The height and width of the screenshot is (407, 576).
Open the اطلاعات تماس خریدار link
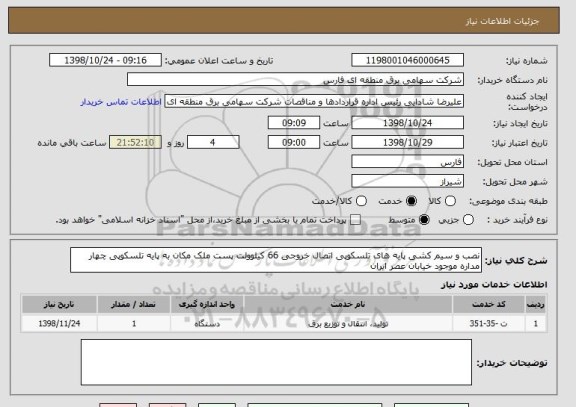[121, 102]
